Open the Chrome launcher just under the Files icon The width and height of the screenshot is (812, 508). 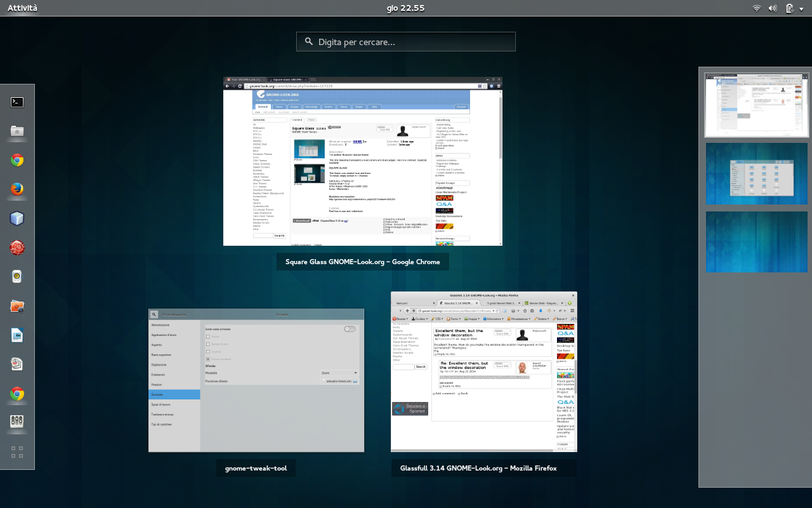[x=17, y=160]
